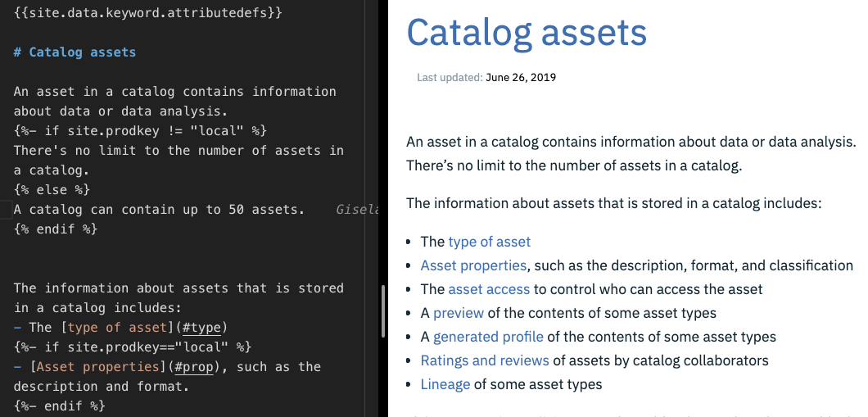Click the 'Catalog assets' title in the preview
The height and width of the screenshot is (417, 868).
527,32
